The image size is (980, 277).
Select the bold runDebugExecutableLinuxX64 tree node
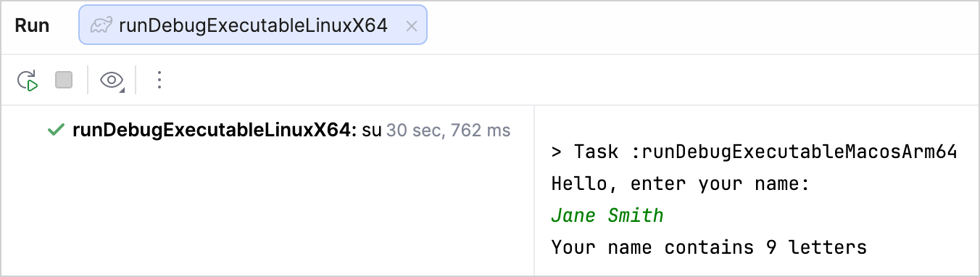(215, 131)
